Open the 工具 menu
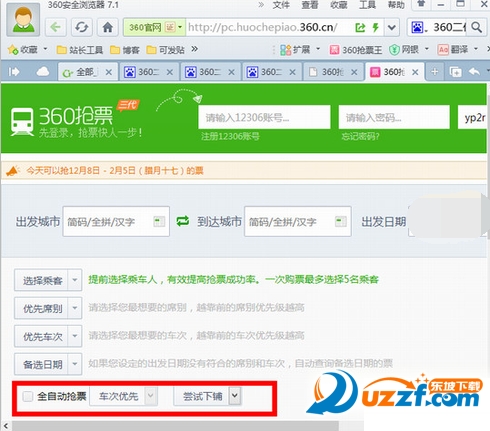Image resolution: width=490 pixels, height=431 pixels. click(x=367, y=5)
